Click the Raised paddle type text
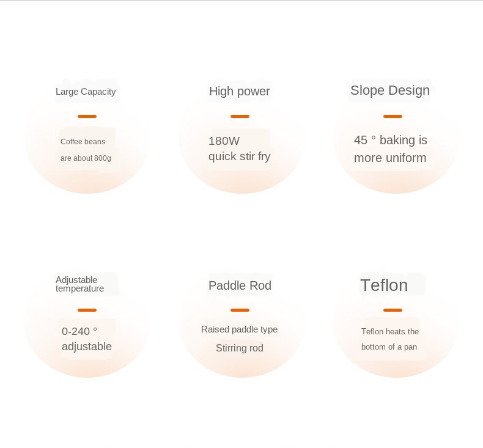The image size is (483, 448). tap(239, 329)
